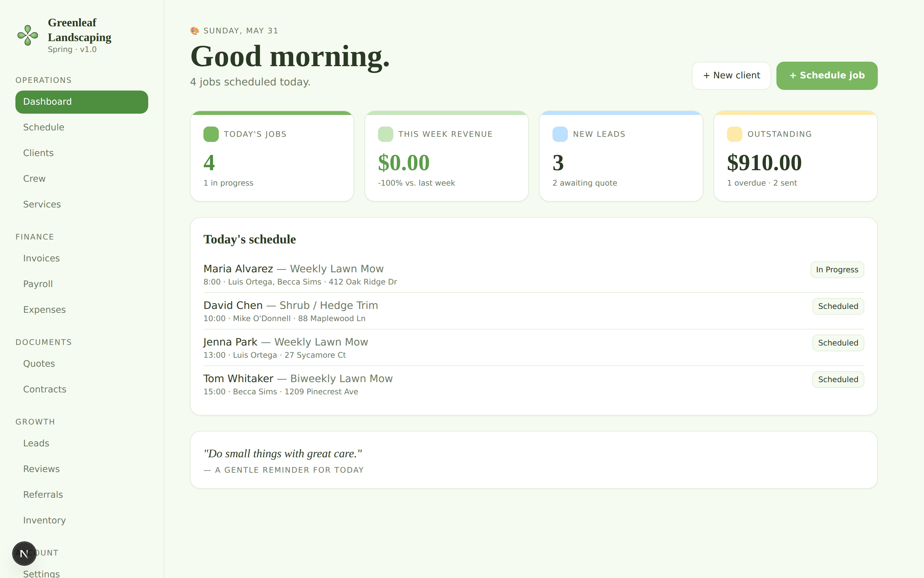Open the Invoices page
The image size is (924, 578).
pos(82,258)
